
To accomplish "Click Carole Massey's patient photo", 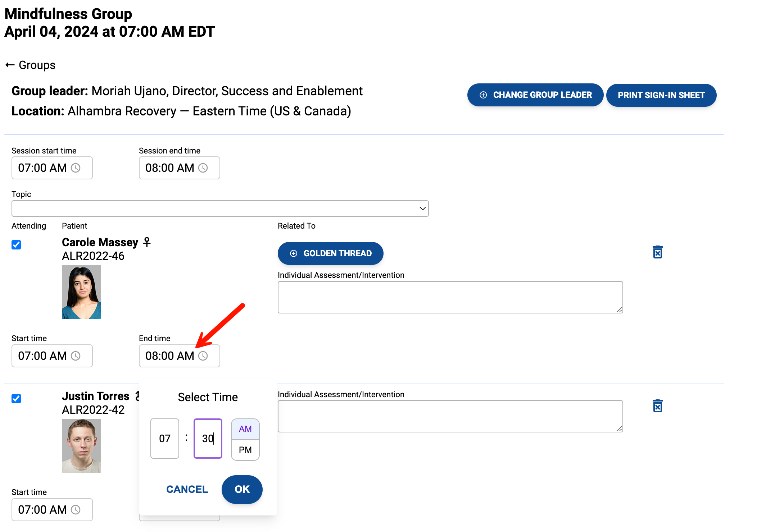I will point(81,292).
